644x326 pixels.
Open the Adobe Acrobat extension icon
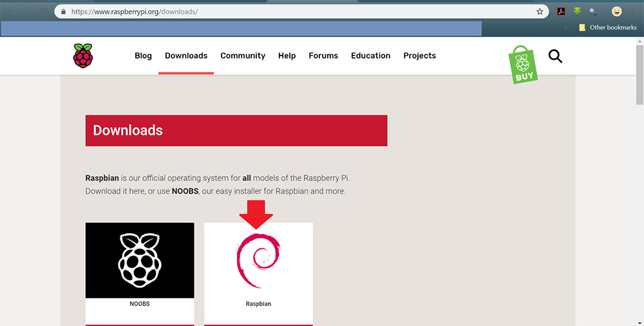(561, 12)
